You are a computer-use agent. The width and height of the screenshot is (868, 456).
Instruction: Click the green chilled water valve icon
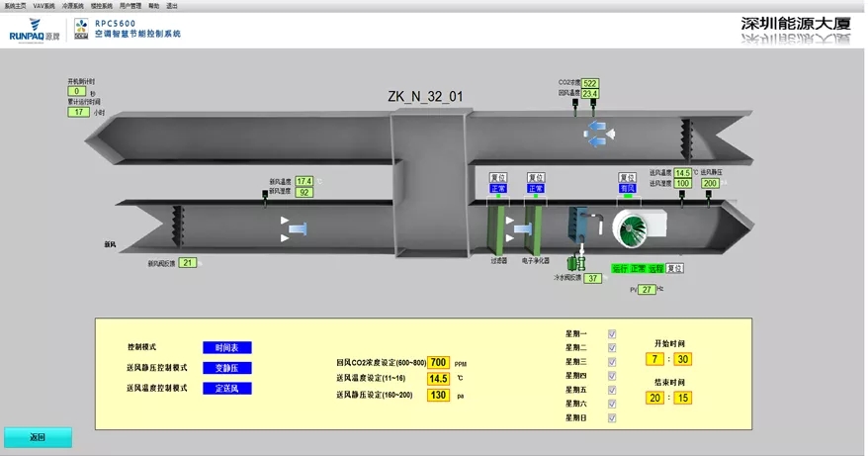pyautogui.click(x=572, y=263)
